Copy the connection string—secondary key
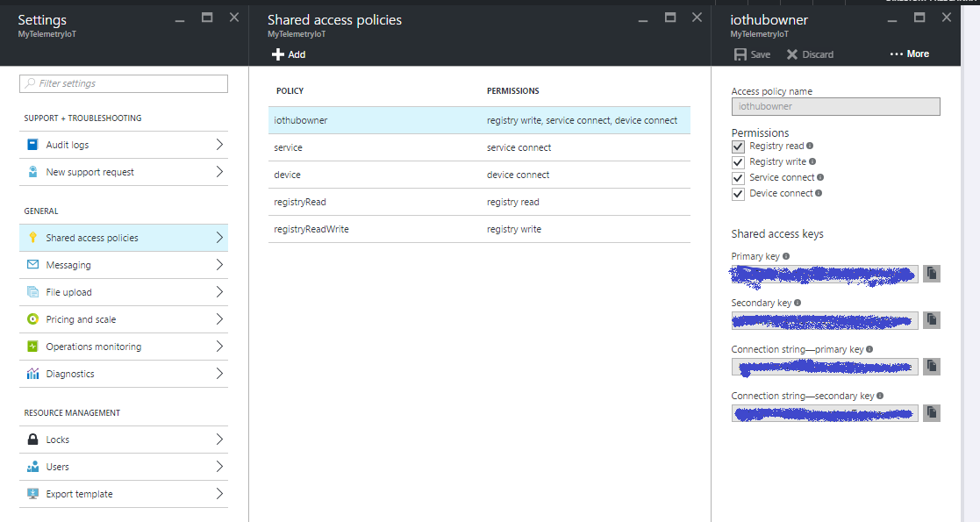The height and width of the screenshot is (522, 980). click(931, 412)
